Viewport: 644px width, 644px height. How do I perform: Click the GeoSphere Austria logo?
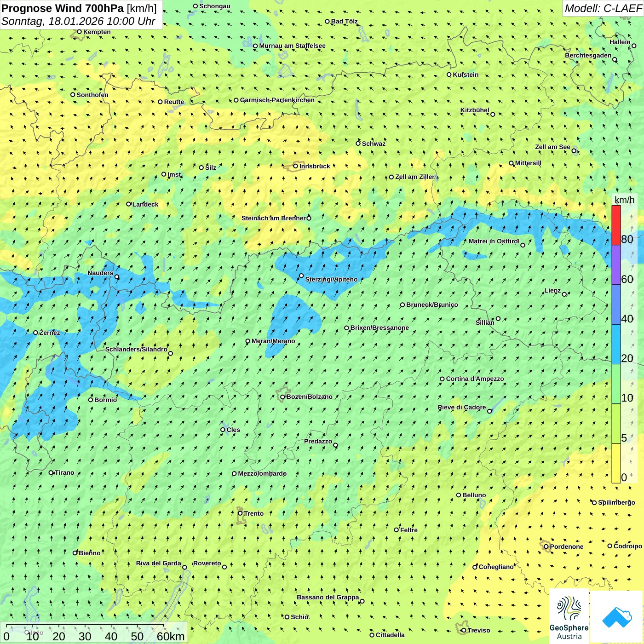click(x=569, y=616)
